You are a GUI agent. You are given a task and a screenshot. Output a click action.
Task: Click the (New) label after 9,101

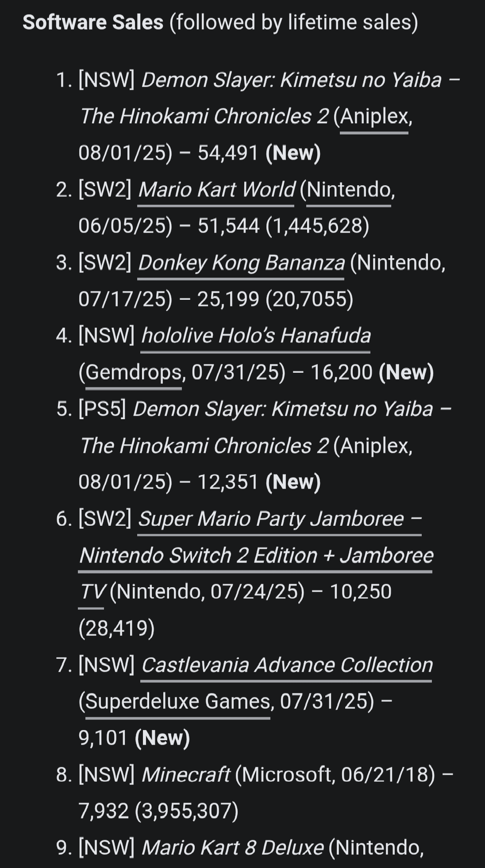point(162,738)
